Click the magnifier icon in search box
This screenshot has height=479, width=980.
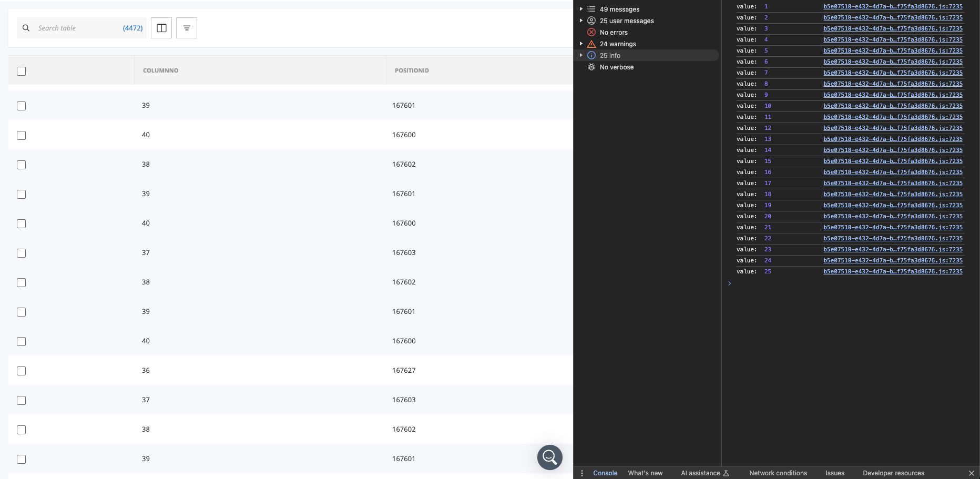[26, 28]
